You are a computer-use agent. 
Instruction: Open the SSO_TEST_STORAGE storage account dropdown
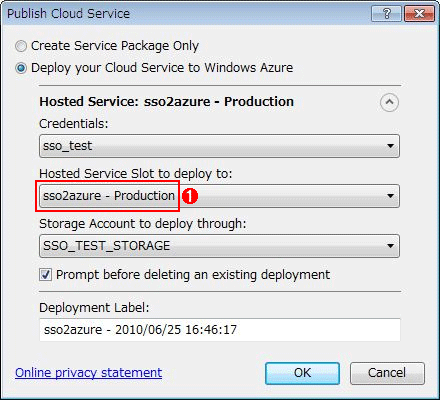(219, 246)
